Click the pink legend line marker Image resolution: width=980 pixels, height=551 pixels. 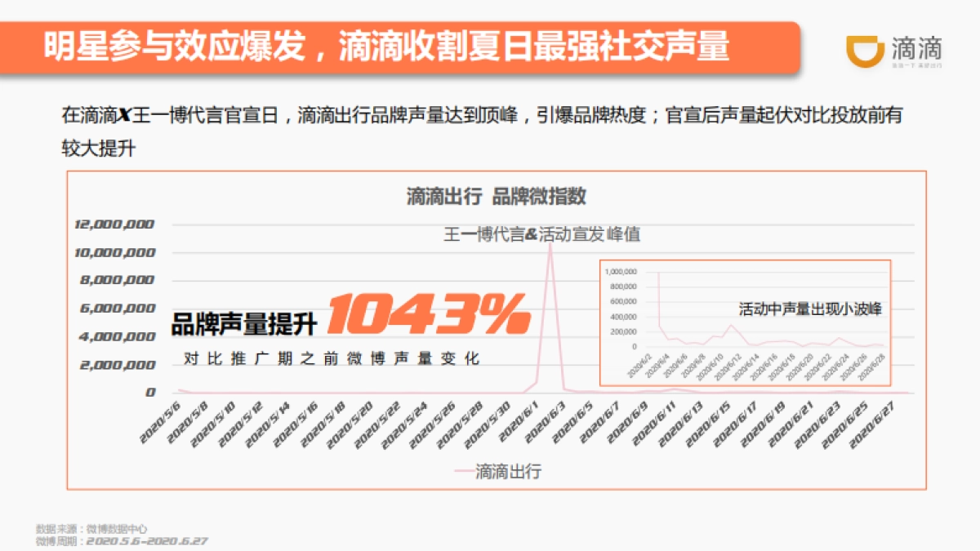coord(463,469)
